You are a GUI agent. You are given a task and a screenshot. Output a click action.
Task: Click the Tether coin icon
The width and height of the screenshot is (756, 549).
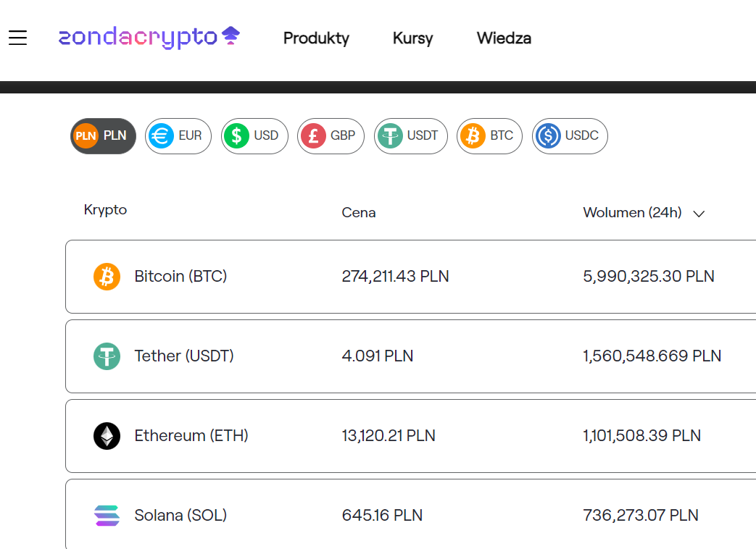pyautogui.click(x=107, y=356)
